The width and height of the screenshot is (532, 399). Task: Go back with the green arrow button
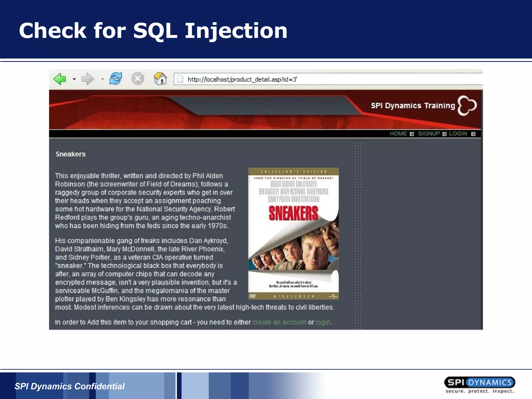tap(60, 79)
